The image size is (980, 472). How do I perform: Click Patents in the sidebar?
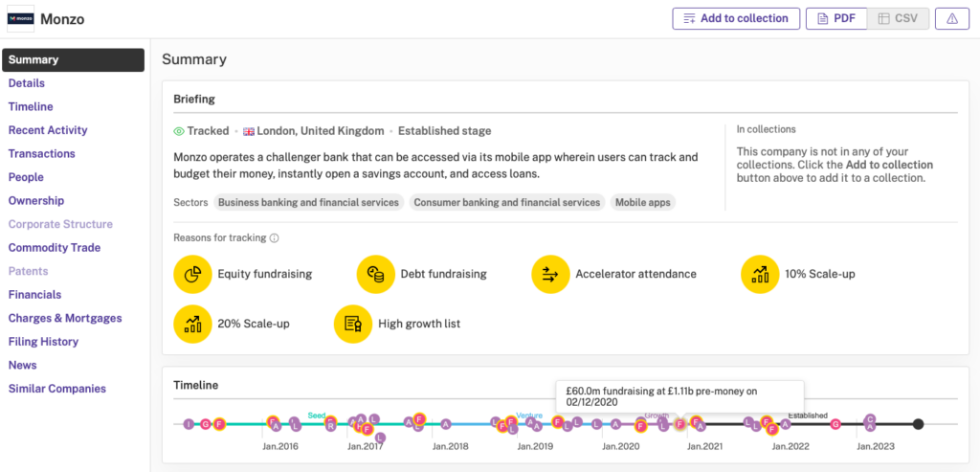[28, 271]
